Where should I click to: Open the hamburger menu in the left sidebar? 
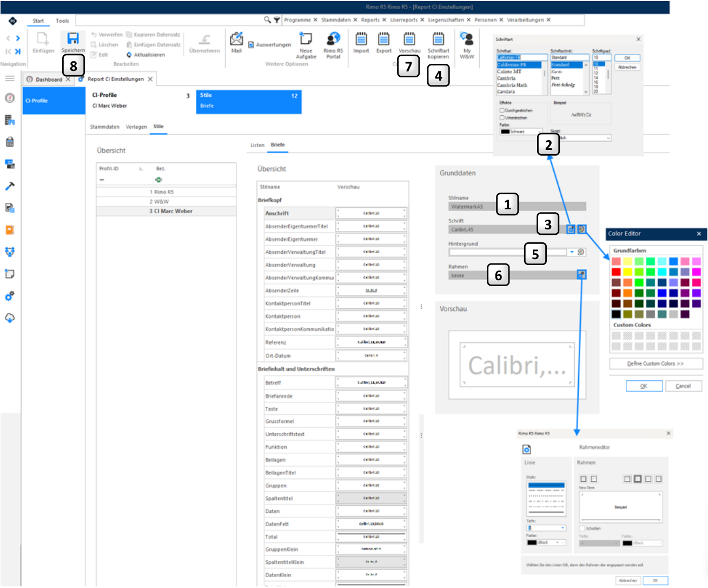pyautogui.click(x=10, y=78)
